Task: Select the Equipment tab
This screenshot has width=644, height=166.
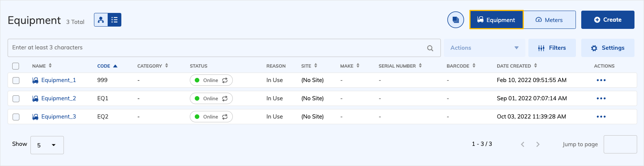Action: [x=496, y=20]
